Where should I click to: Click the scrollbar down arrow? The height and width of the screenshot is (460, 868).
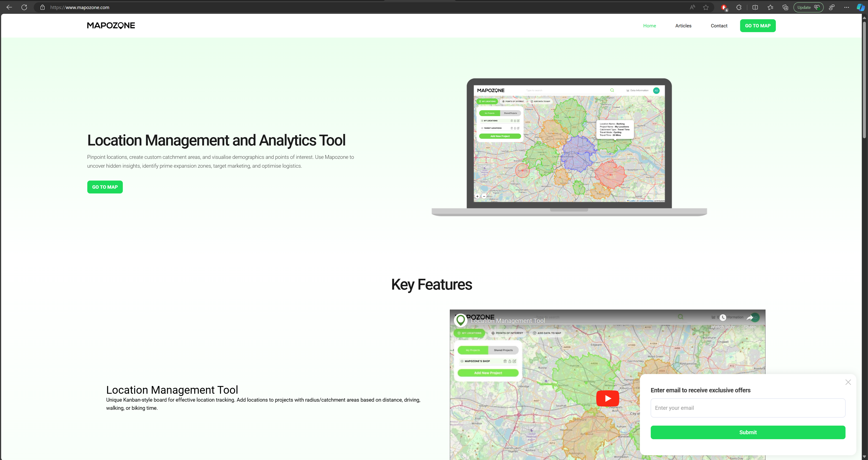864,457
